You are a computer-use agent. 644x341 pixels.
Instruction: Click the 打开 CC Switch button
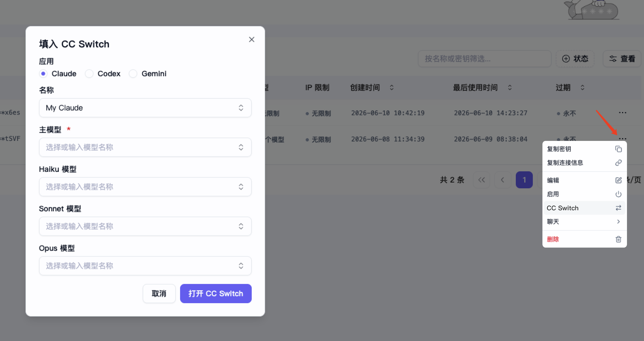[x=216, y=294]
